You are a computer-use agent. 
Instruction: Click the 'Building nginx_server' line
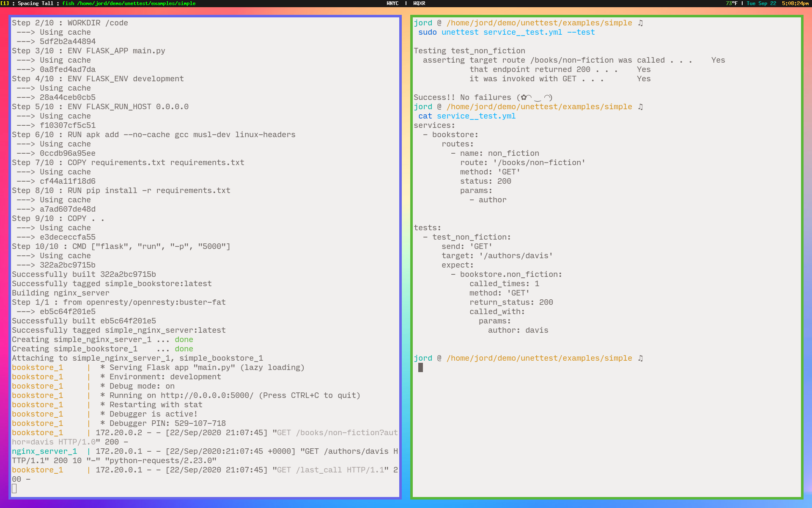(x=60, y=293)
